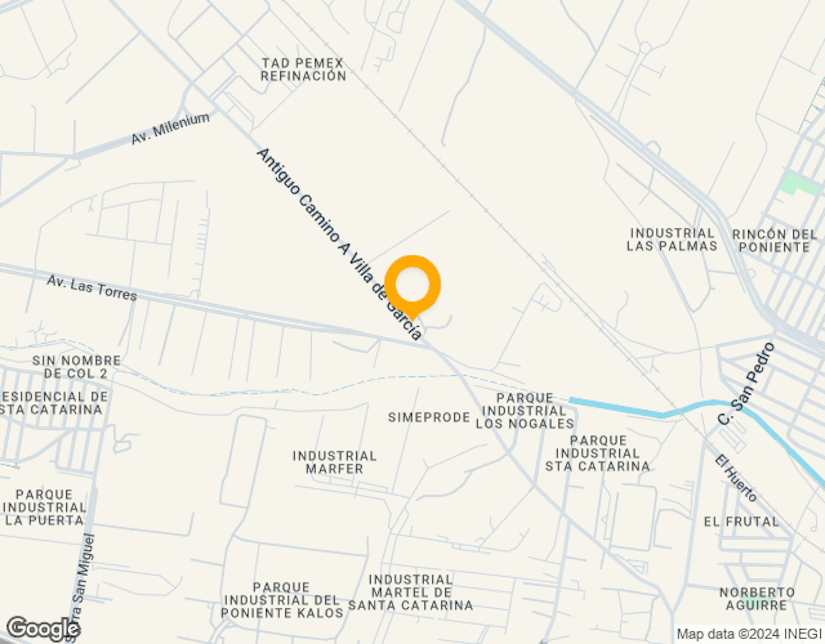Select the NORBERTO AGUIRRE label
The image size is (825, 644).
tap(757, 599)
